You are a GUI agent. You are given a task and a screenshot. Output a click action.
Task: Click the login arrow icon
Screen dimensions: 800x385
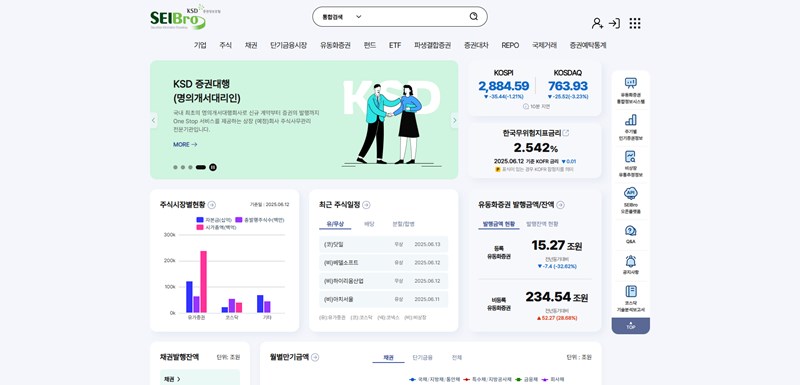(x=614, y=23)
